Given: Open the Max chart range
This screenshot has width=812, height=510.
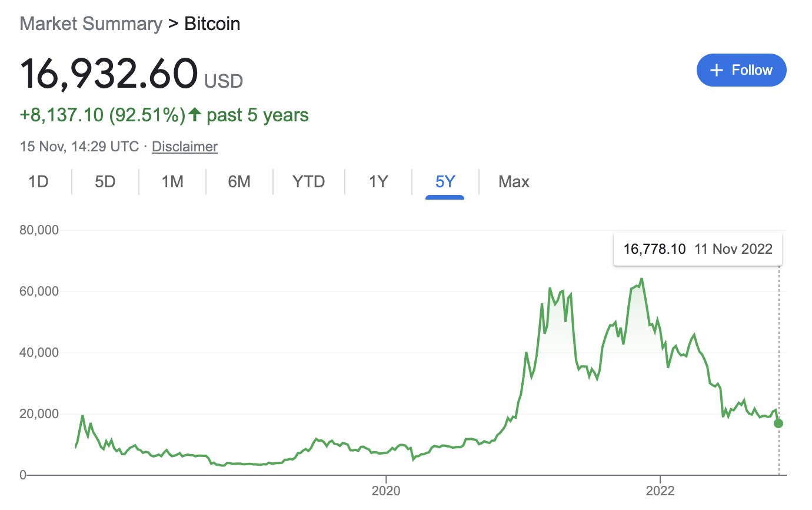Looking at the screenshot, I should tap(513, 182).
